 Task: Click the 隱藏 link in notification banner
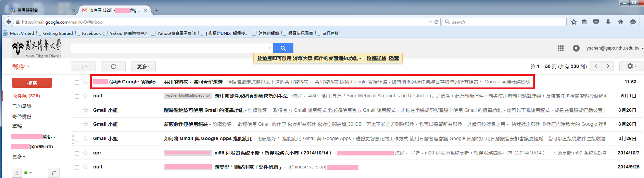coord(394,58)
